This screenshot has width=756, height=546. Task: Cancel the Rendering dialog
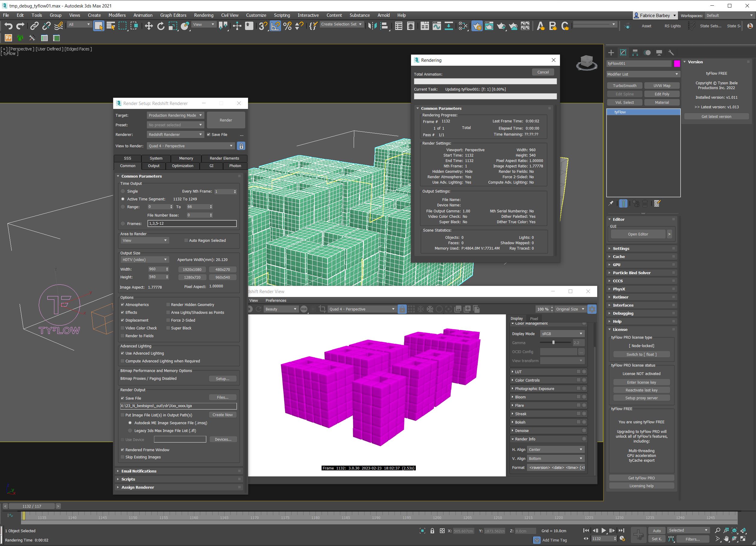[x=543, y=72]
